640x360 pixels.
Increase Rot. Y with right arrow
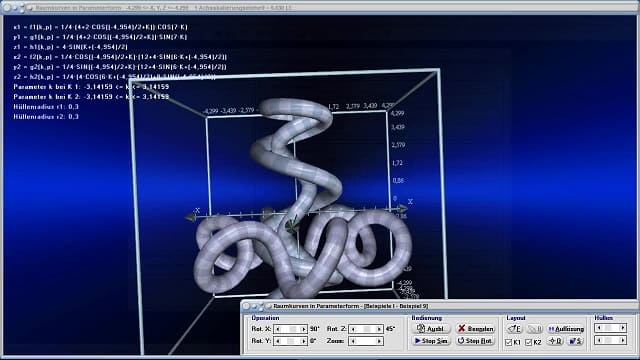coord(303,341)
